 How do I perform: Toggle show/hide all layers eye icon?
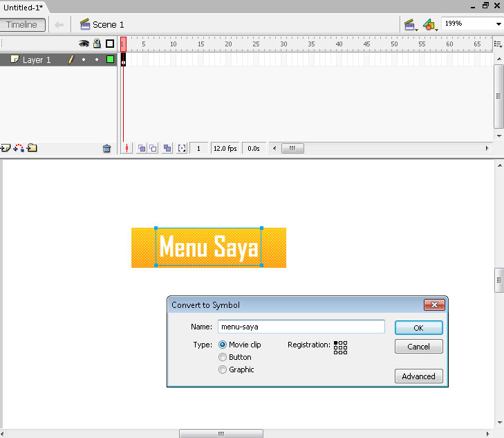point(84,44)
